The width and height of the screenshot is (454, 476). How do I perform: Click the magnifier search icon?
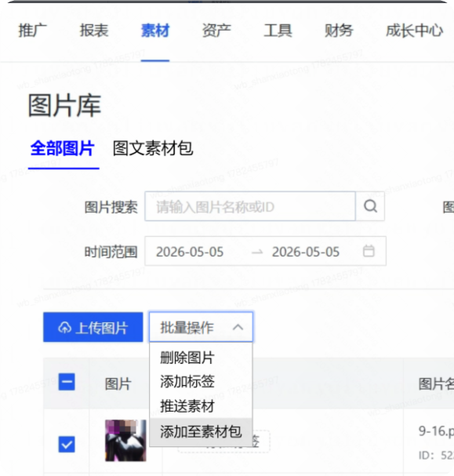(370, 206)
